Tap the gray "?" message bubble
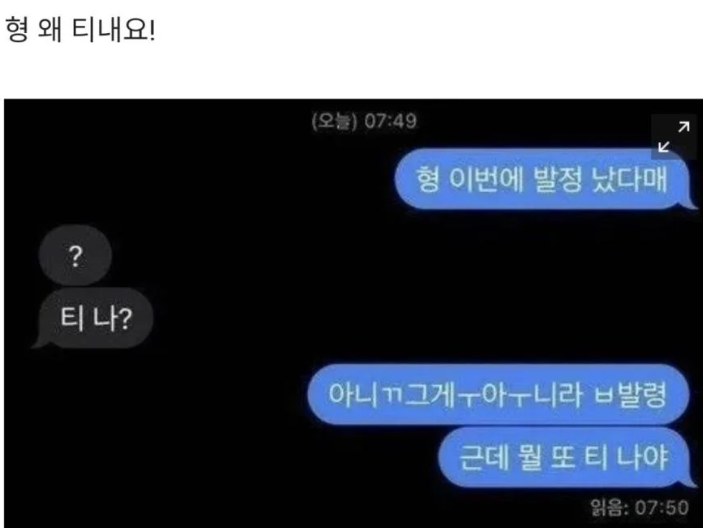 coord(75,255)
